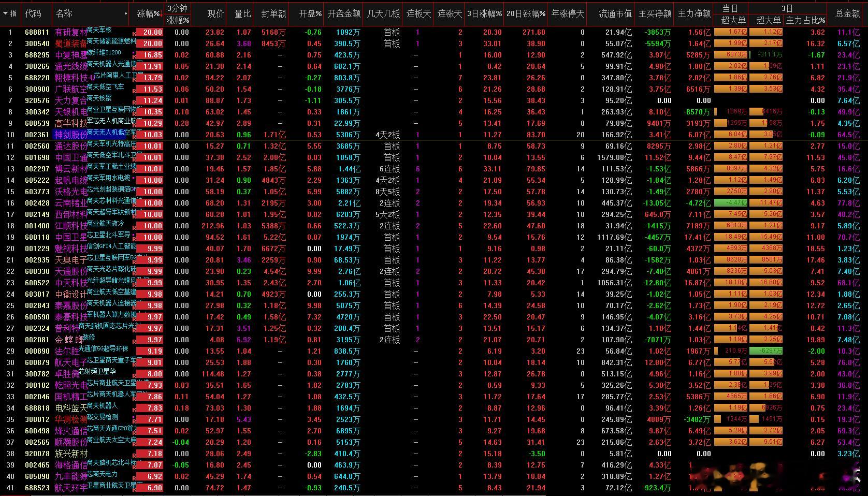Sort by the 开盘金额 column header
Image resolution: width=868 pixels, height=496 pixels.
tap(344, 14)
